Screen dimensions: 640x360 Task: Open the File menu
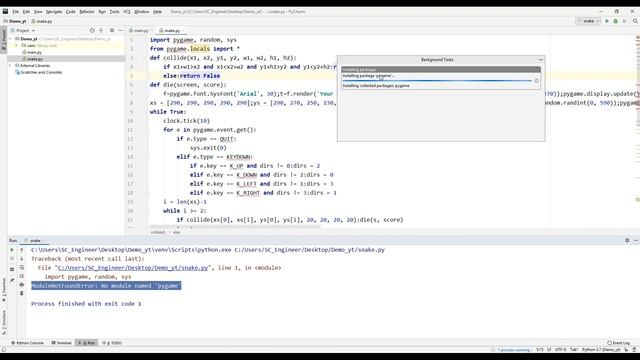pyautogui.click(x=16, y=12)
